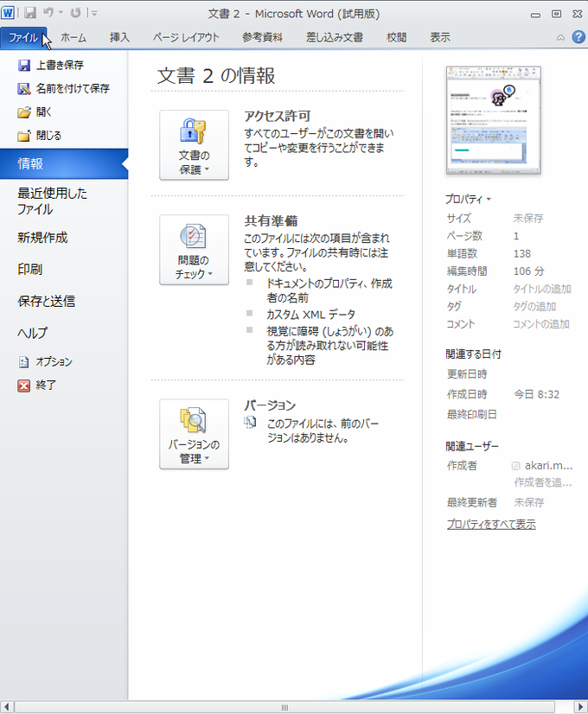
Task: Expand the 文書の保護 dropdown button
Action: click(x=194, y=145)
